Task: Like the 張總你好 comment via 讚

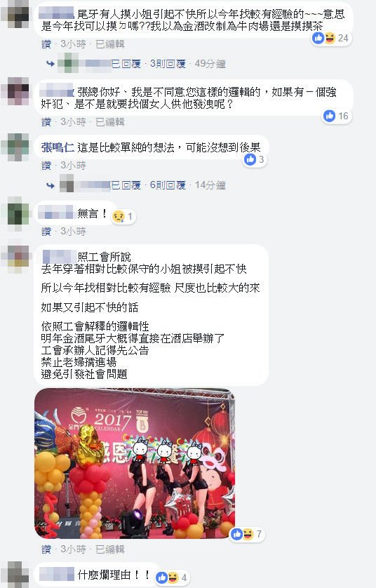Action: pyautogui.click(x=46, y=122)
